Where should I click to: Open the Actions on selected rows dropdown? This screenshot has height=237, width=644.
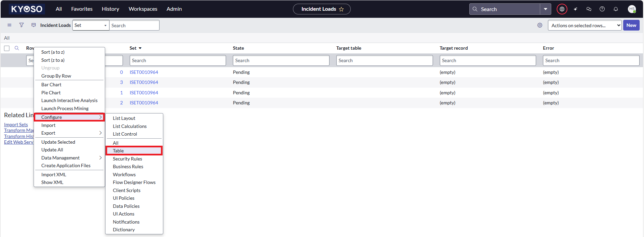585,26
